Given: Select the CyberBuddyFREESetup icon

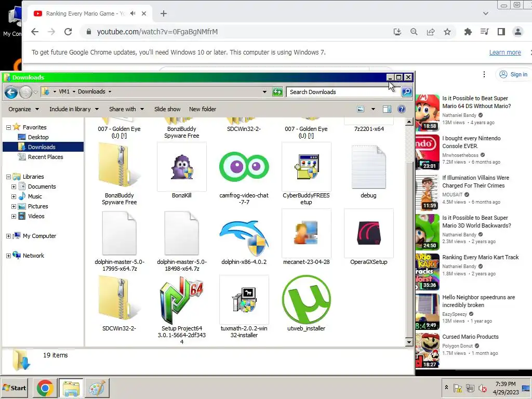Looking at the screenshot, I should pos(307,167).
